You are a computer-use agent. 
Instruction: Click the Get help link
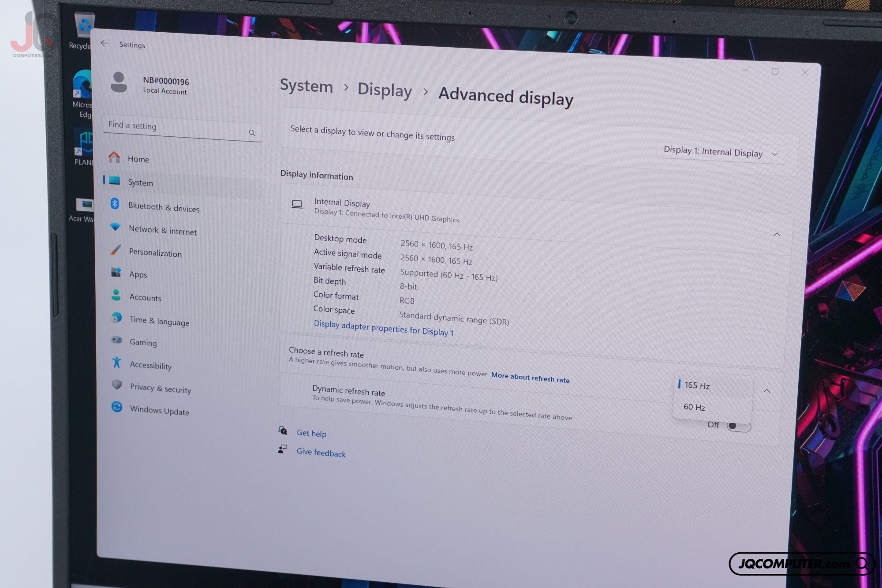coord(311,433)
